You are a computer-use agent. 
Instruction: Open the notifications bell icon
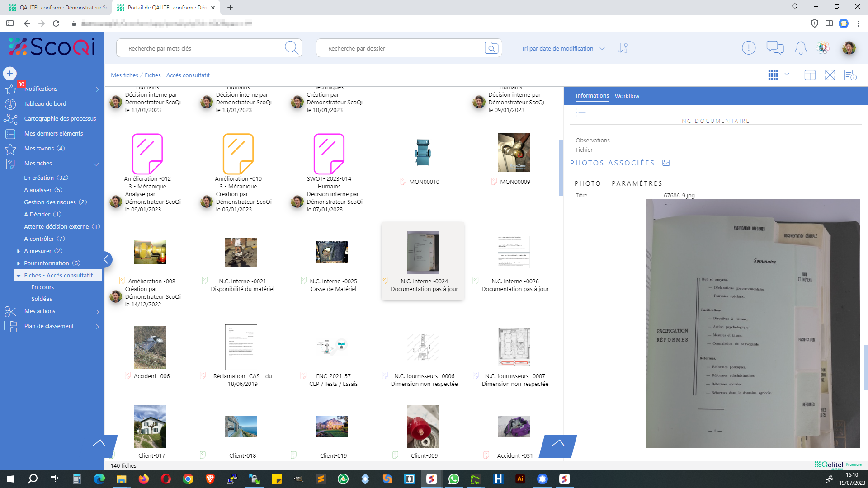[801, 47]
